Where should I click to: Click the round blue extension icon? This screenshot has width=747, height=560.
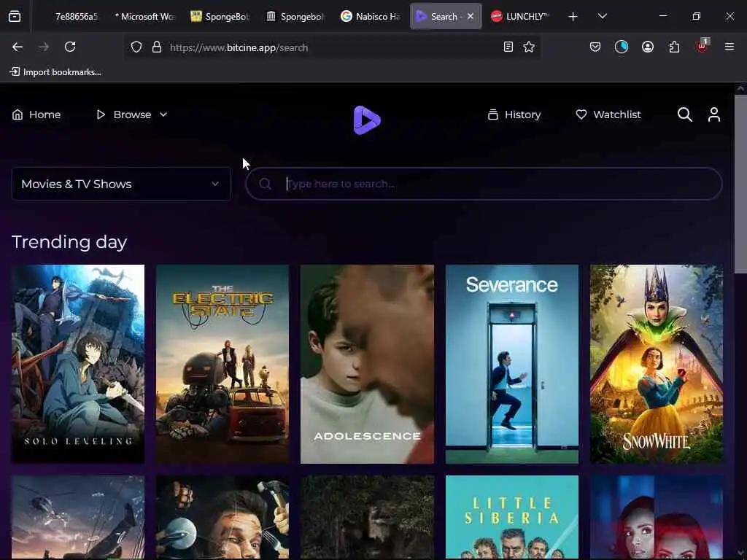(x=622, y=47)
